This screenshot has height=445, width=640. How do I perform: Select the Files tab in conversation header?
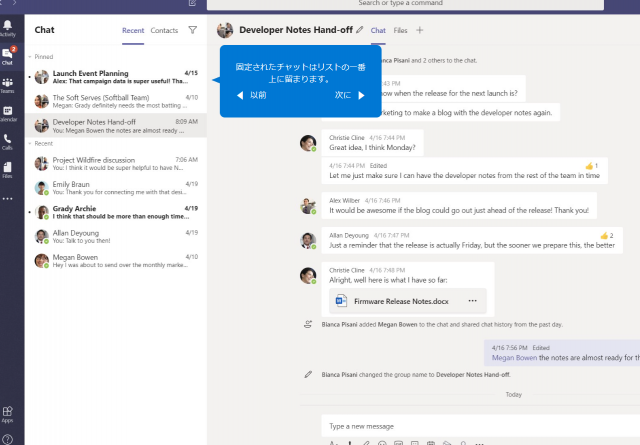pyautogui.click(x=400, y=31)
